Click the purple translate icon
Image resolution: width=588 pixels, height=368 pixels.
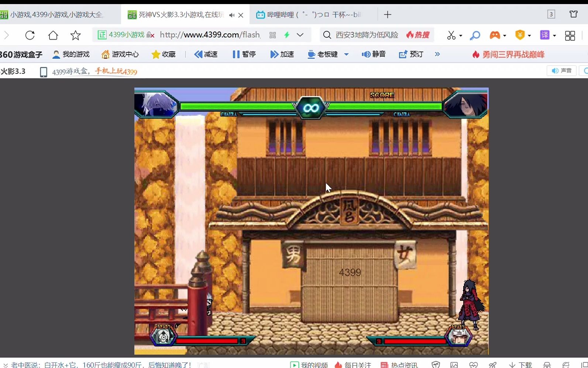(x=545, y=35)
